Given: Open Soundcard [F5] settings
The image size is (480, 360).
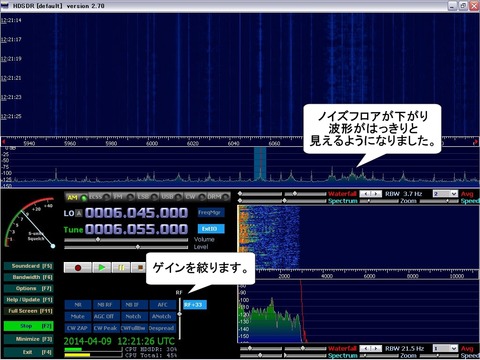Looking at the screenshot, I should pyautogui.click(x=28, y=266).
